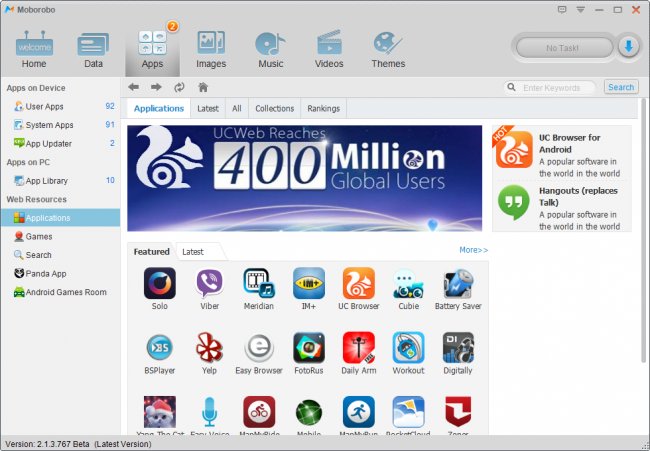Open User Apps in sidebar
This screenshot has width=650, height=451.
pos(61,107)
